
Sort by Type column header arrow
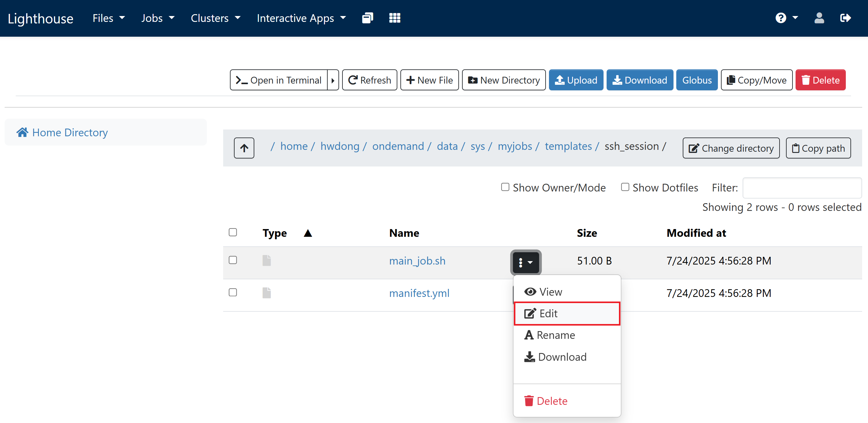[x=308, y=233]
